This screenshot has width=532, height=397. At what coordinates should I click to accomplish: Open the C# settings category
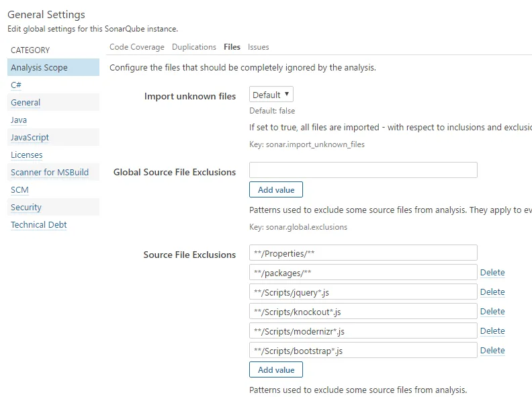tap(16, 85)
